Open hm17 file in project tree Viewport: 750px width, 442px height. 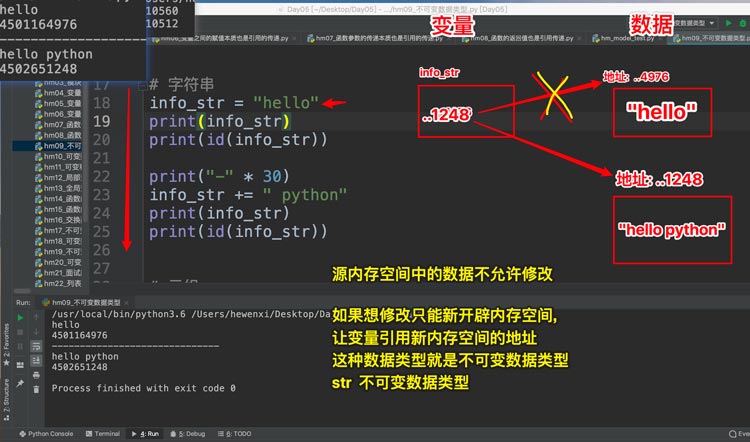coord(58,230)
